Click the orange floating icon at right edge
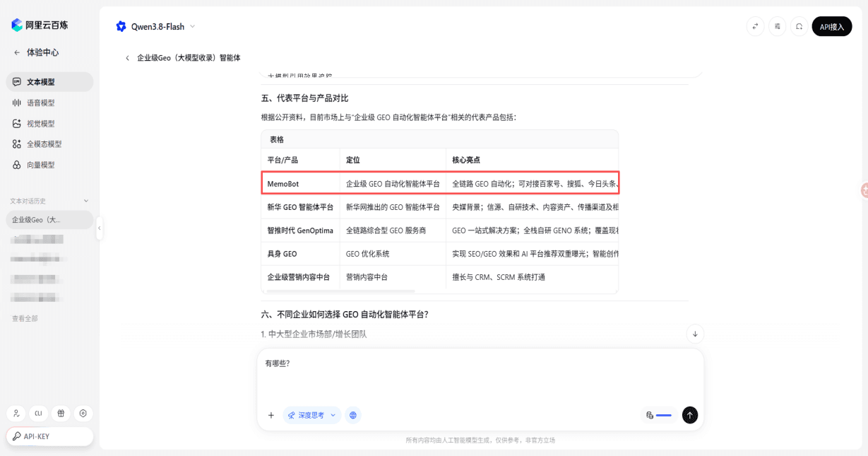 pyautogui.click(x=864, y=189)
